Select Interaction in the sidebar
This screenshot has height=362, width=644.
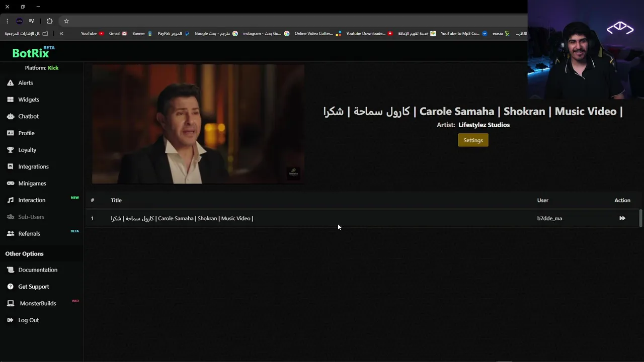32,200
